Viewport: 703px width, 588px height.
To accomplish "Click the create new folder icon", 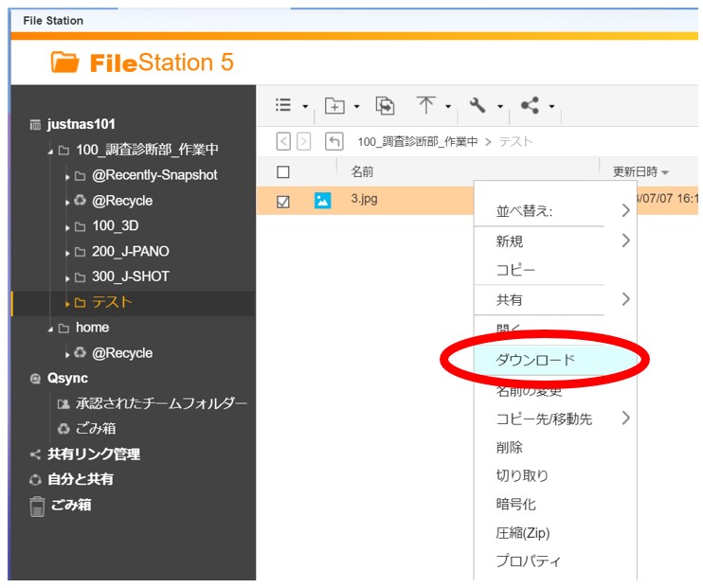I will 334,106.
